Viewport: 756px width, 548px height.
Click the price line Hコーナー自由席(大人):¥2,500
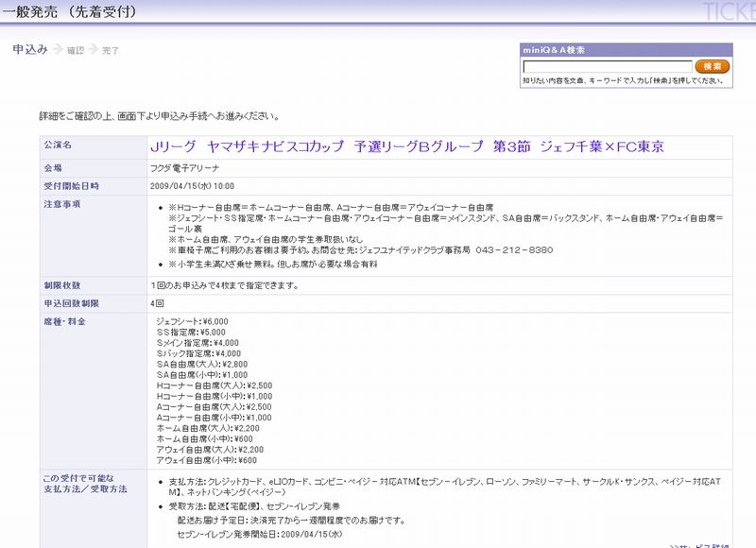215,385
